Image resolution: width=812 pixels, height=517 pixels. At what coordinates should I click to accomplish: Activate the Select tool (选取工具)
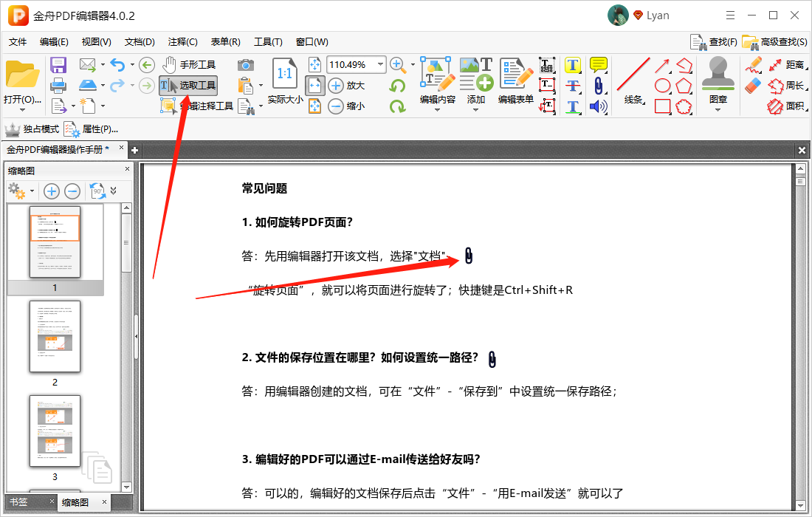click(188, 85)
